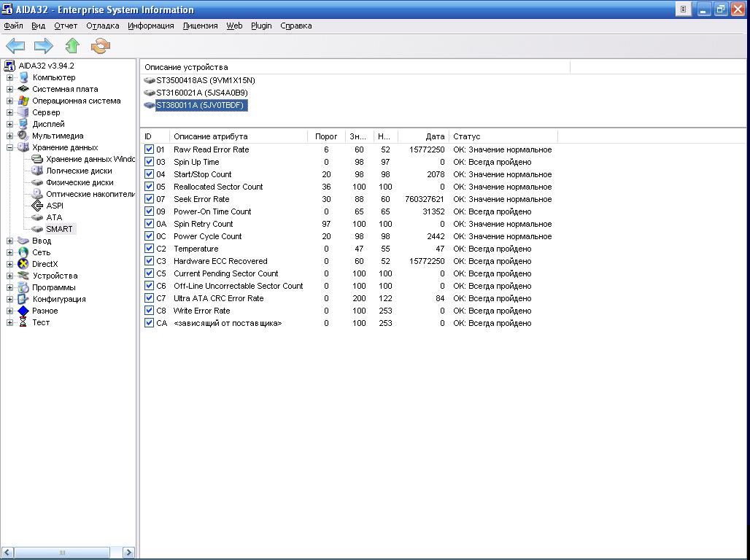Uncheck Raw Read Error Rate checkbox
Image resolution: width=750 pixels, height=560 pixels.
(x=150, y=149)
